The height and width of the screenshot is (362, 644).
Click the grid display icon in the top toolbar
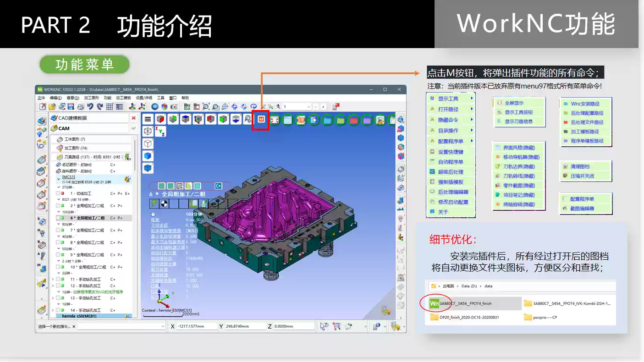pos(109,107)
